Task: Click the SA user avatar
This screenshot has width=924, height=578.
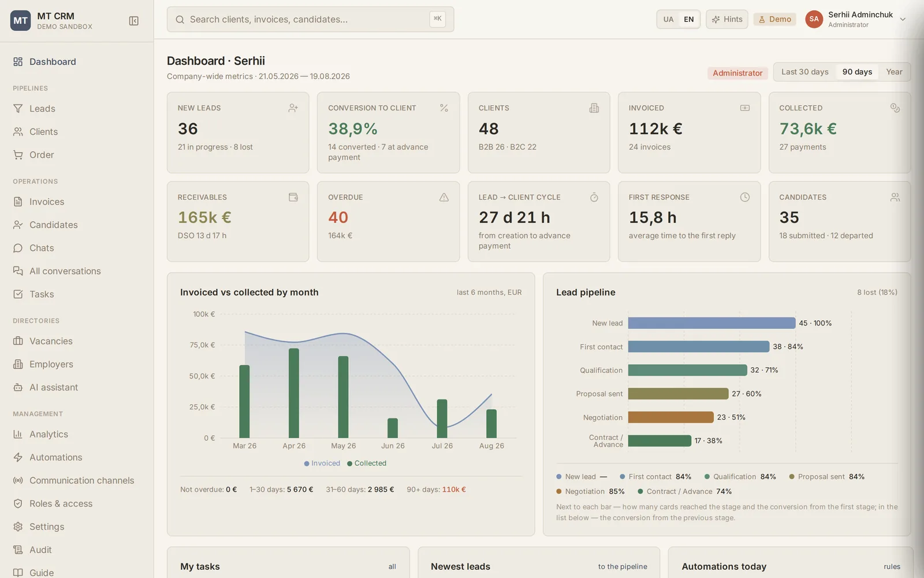Action: click(x=814, y=19)
